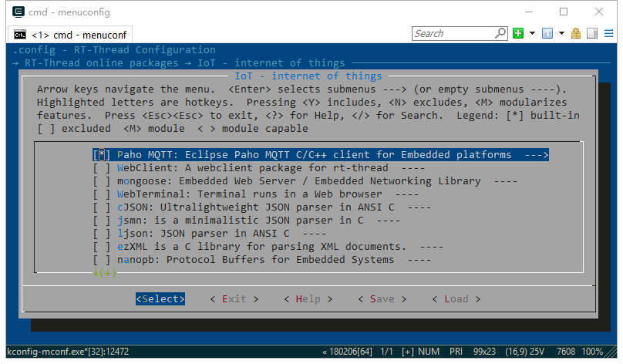Select the jsmn minimalistic JSON parser entry
Screen dimensions: 623x364
click(241, 220)
